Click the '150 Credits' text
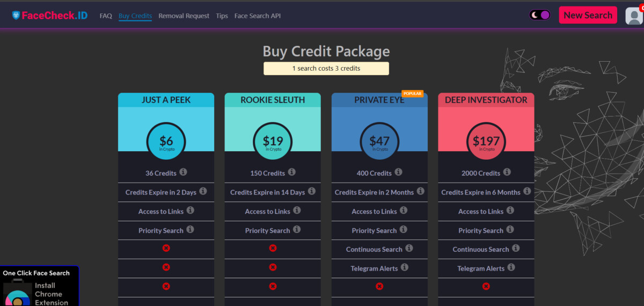 [x=268, y=173]
